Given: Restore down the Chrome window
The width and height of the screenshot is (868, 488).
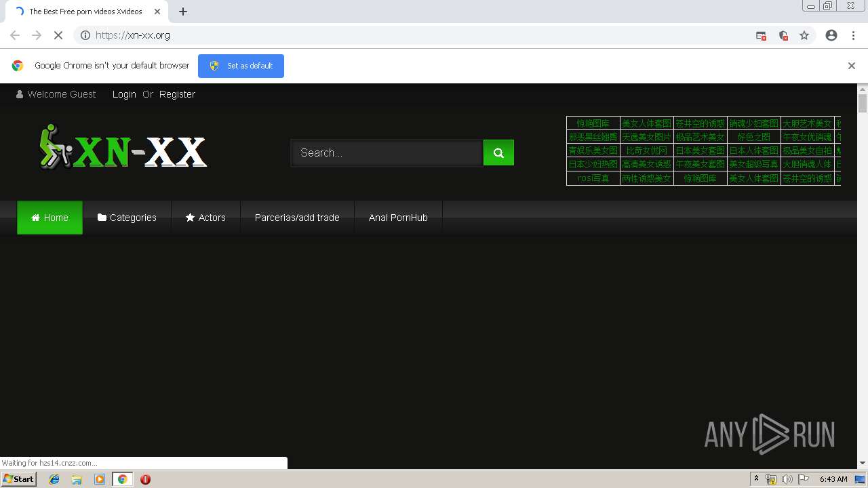Looking at the screenshot, I should tap(827, 5).
